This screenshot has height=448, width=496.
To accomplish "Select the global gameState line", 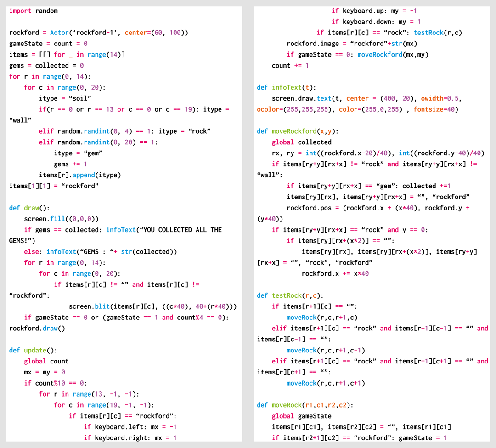I will click(x=301, y=415).
